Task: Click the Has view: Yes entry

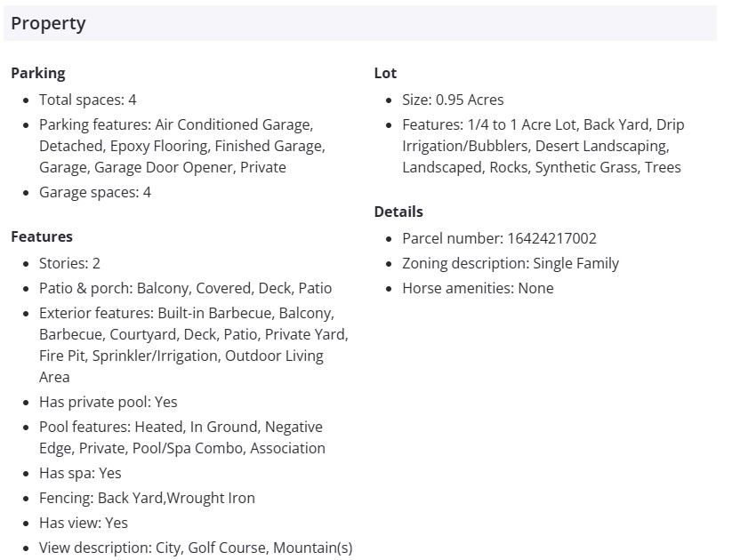Action: [x=84, y=523]
